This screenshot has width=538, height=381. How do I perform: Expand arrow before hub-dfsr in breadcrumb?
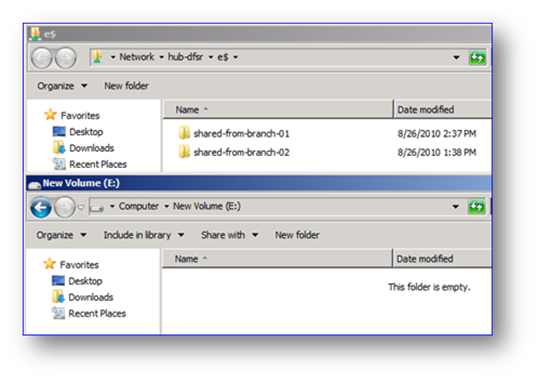click(161, 57)
